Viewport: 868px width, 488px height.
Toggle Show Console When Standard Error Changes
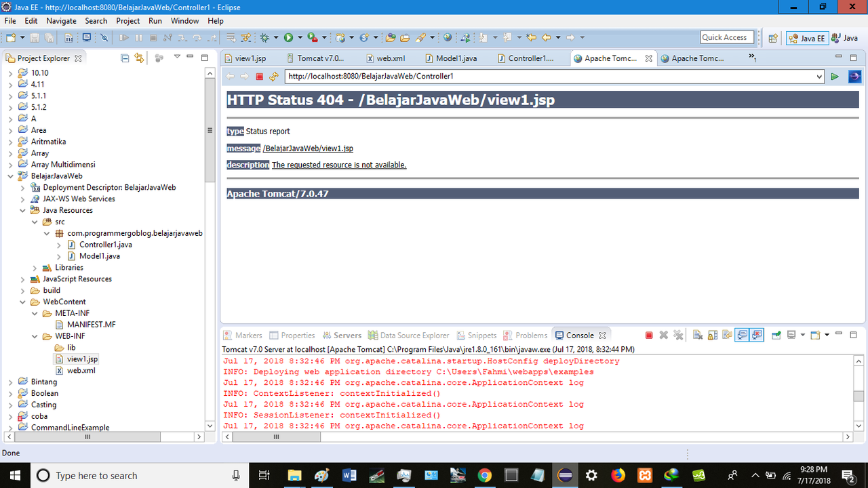tap(757, 335)
